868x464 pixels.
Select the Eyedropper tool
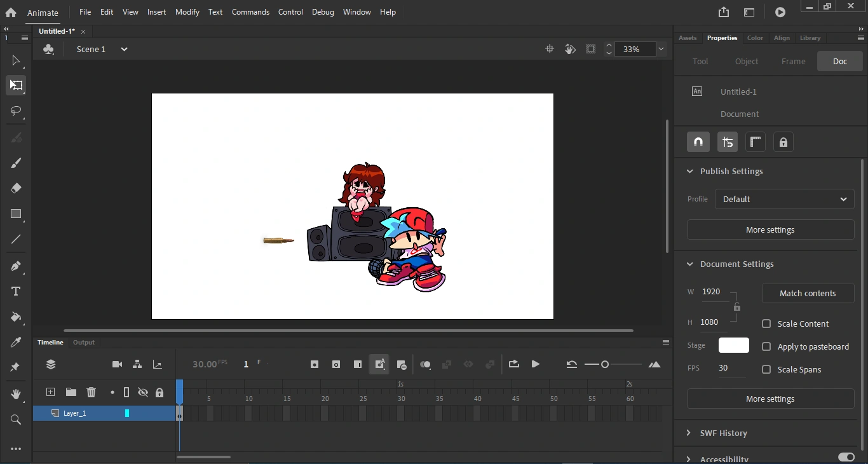[x=16, y=343]
